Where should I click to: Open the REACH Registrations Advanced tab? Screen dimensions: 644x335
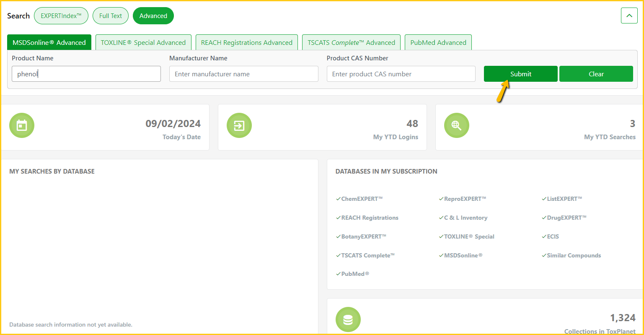[x=246, y=42]
